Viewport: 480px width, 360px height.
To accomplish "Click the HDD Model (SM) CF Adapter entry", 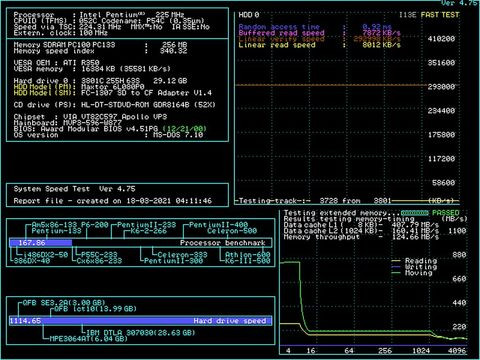I will point(113,93).
